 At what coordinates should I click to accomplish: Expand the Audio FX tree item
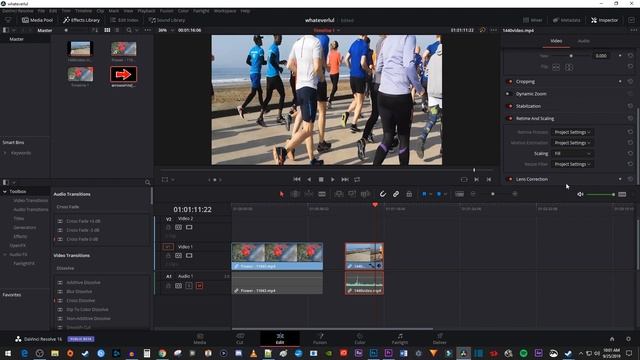(x=5, y=254)
